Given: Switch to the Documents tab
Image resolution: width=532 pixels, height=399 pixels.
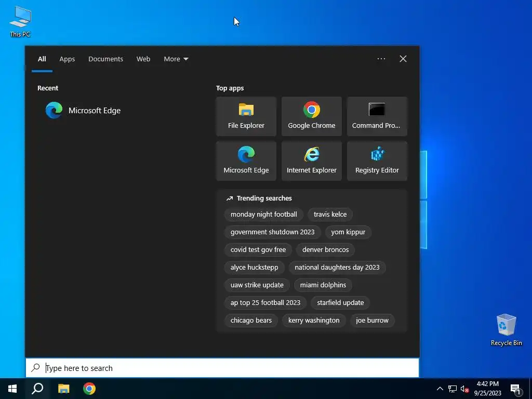Looking at the screenshot, I should (x=105, y=59).
